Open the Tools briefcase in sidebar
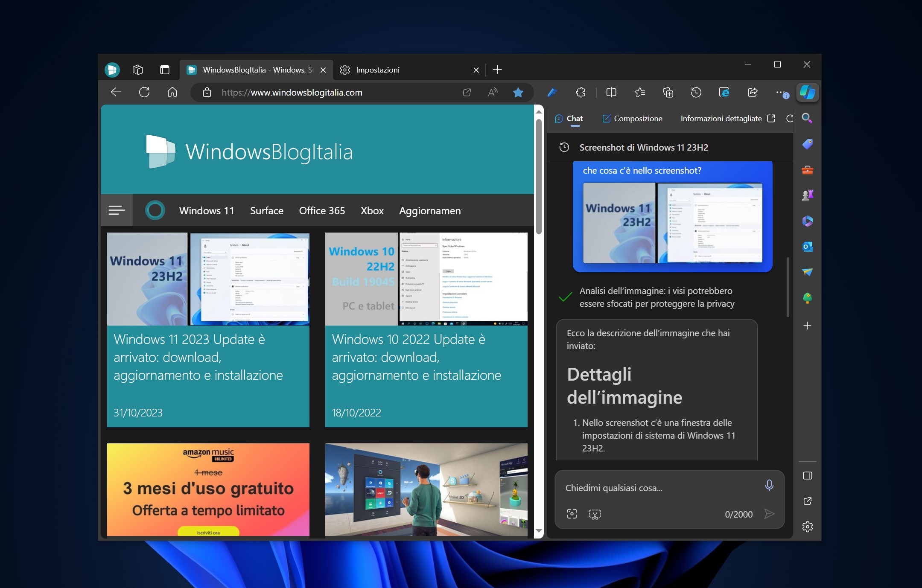 point(807,170)
